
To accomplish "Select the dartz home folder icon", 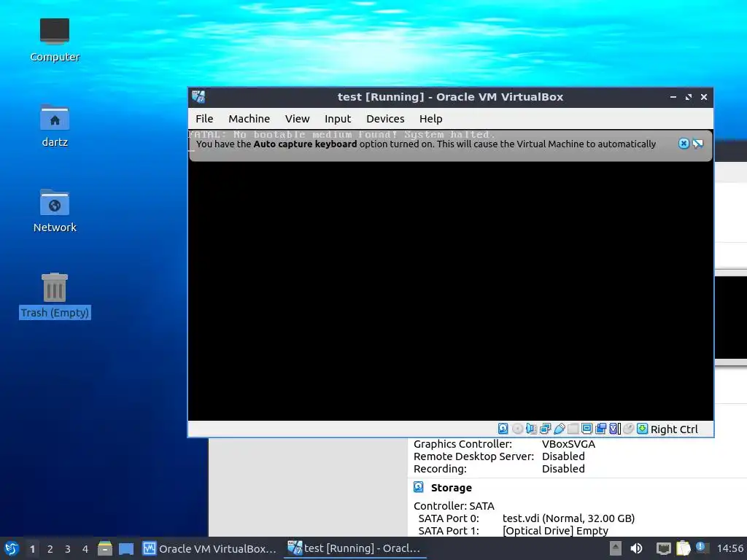I will click(x=55, y=125).
